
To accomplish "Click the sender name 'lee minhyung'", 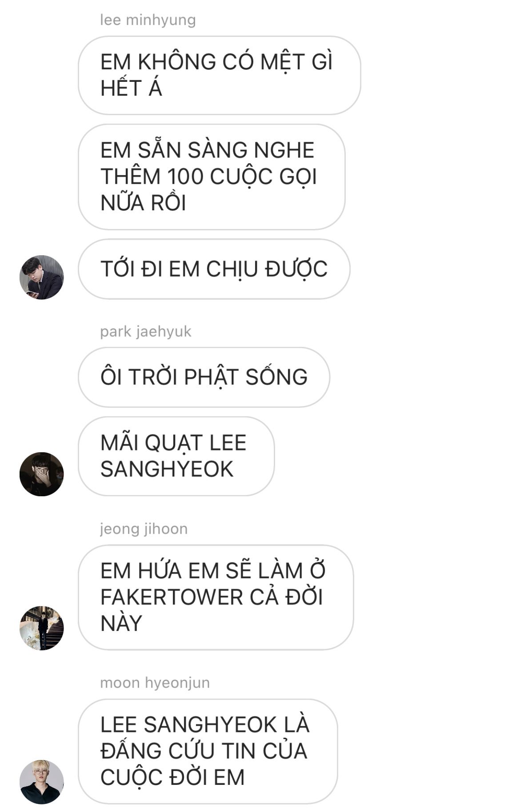I will point(148,20).
